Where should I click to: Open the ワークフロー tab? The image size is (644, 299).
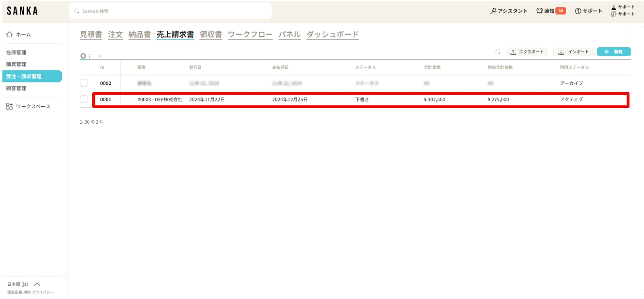250,35
